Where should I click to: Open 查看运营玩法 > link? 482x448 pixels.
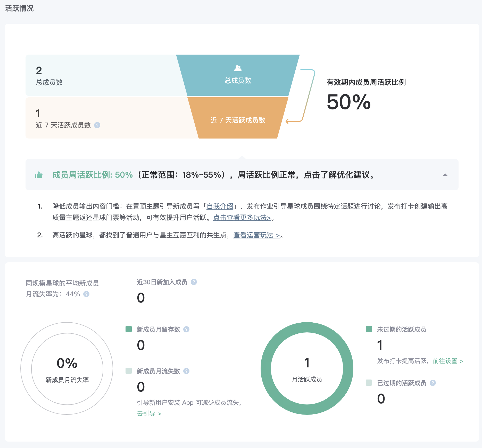click(256, 235)
